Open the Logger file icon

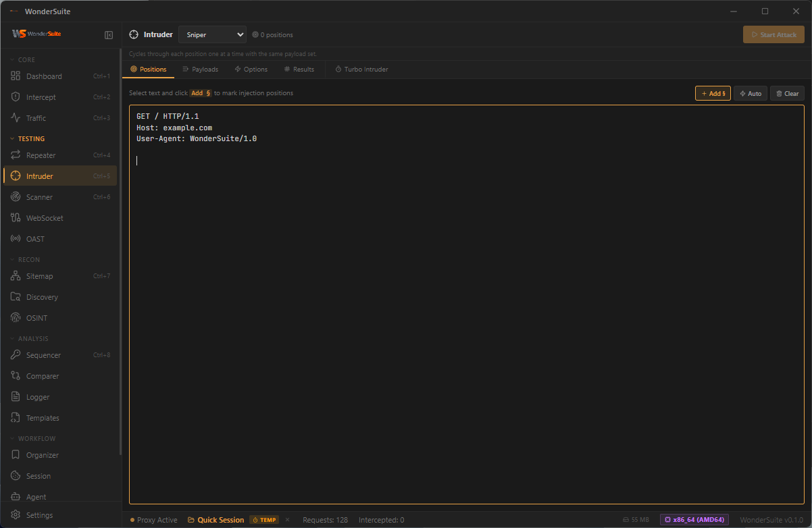16,397
